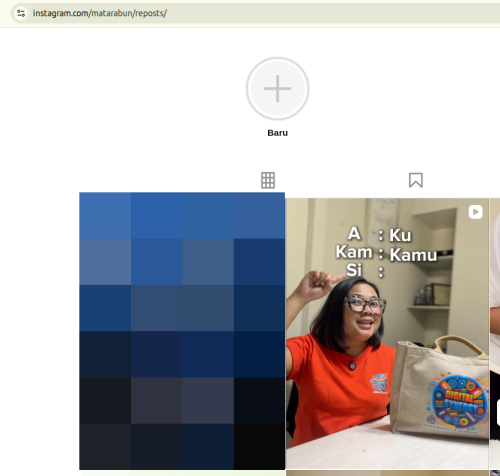Add a new highlight with plus icon
This screenshot has width=500, height=476.
(x=278, y=89)
